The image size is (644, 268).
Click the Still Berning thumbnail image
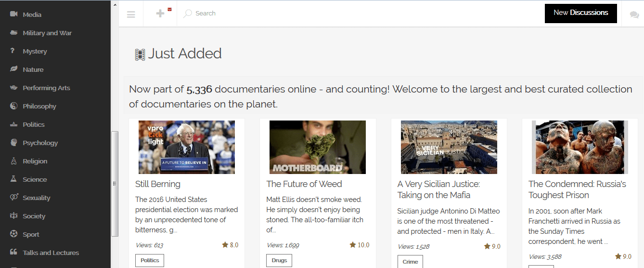tap(187, 147)
